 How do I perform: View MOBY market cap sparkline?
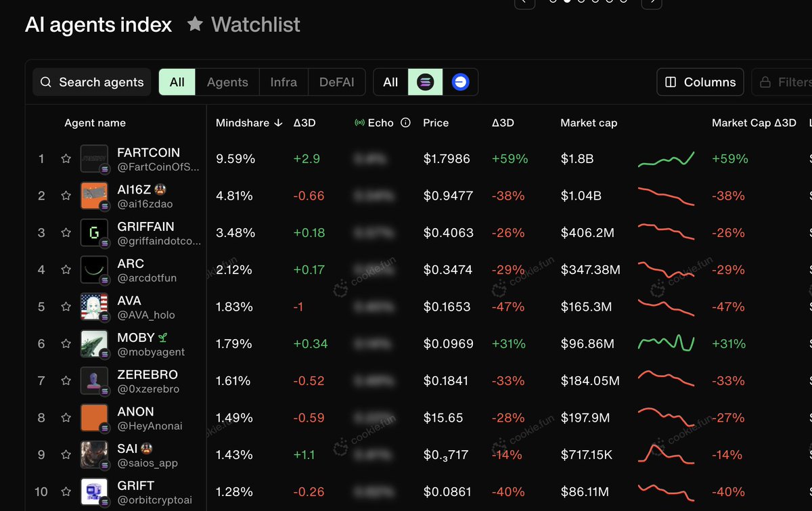pos(666,344)
